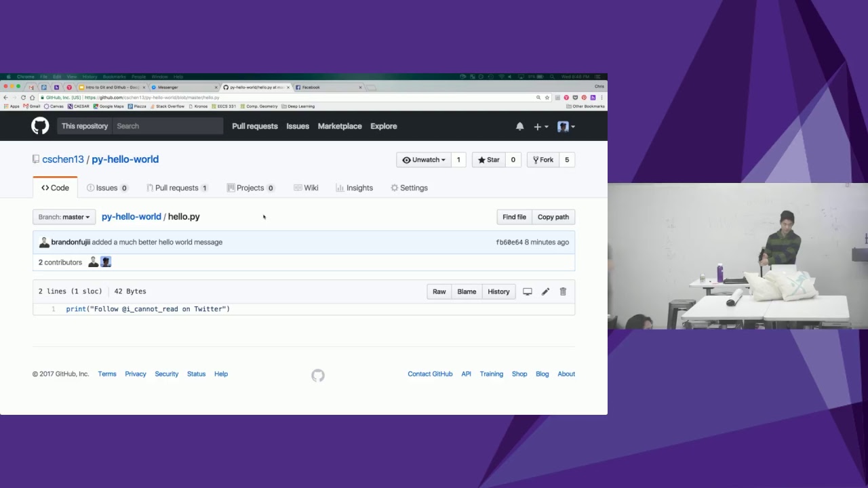
Task: Star the py-hello-world repository
Action: click(488, 160)
